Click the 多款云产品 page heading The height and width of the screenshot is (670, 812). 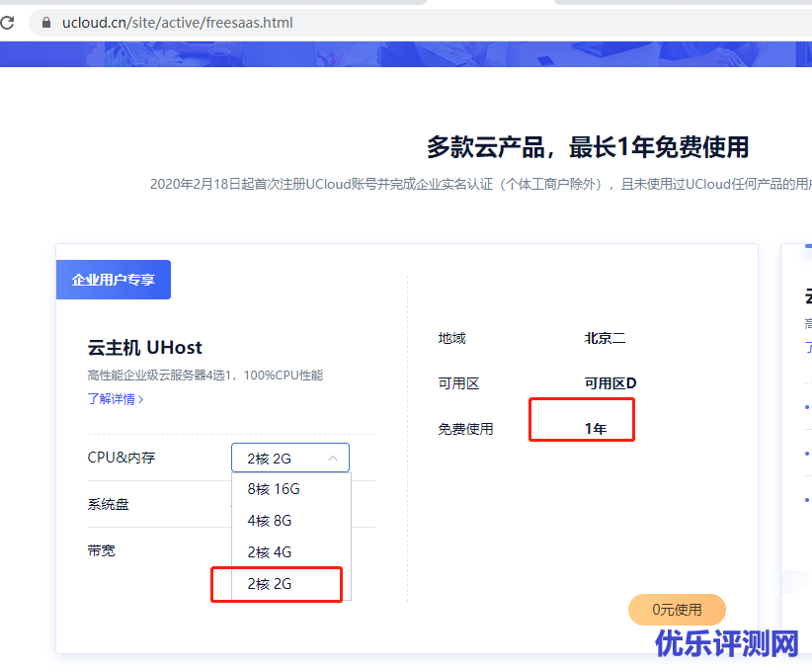[587, 147]
